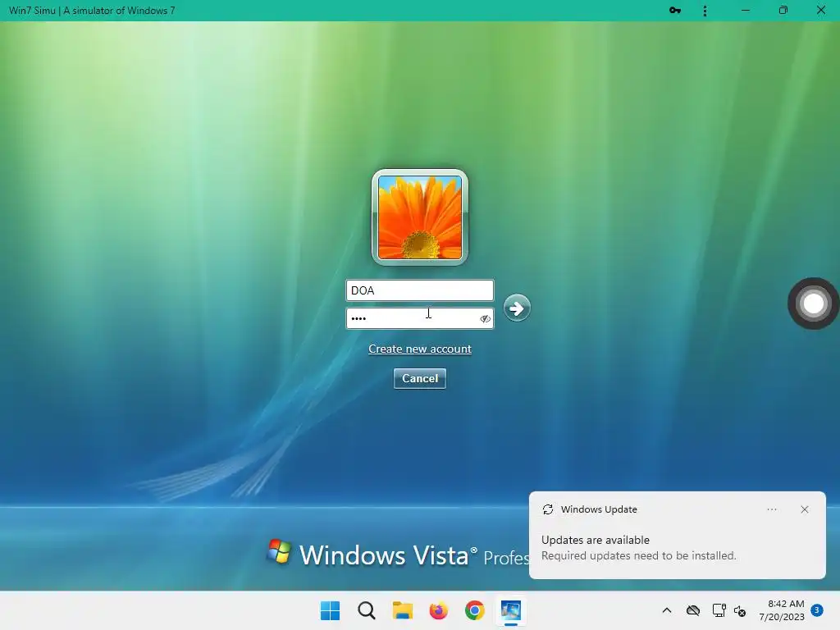Screen dimensions: 840x630
Task: Open the Create new account link
Action: pyautogui.click(x=420, y=349)
